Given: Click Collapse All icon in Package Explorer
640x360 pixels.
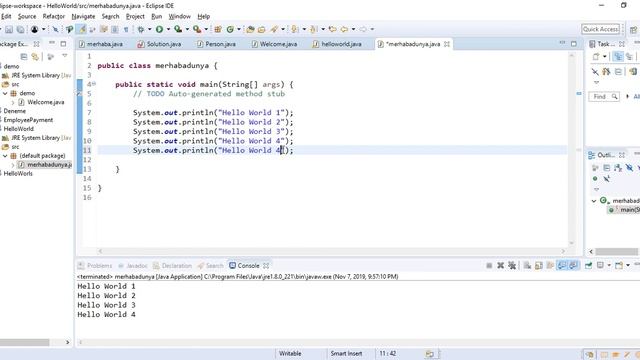Looking at the screenshot, I should coord(24,57).
